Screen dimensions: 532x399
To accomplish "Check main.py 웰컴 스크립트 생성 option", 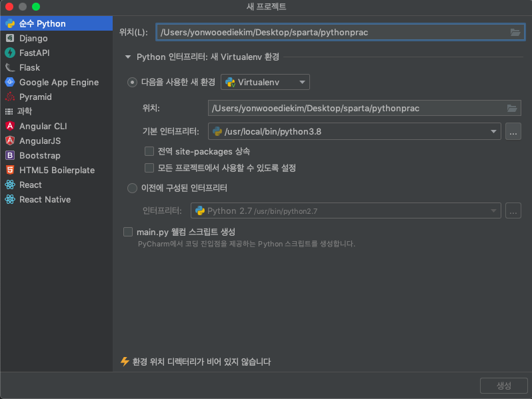I will 128,232.
